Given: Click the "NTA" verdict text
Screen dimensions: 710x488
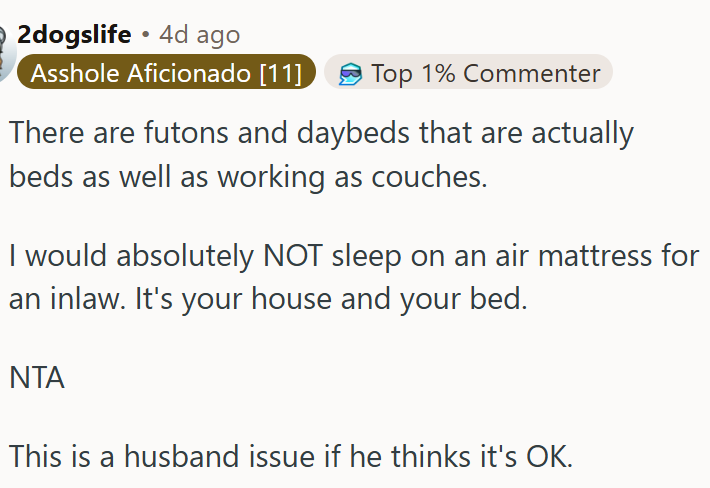Looking at the screenshot, I should click(37, 378).
